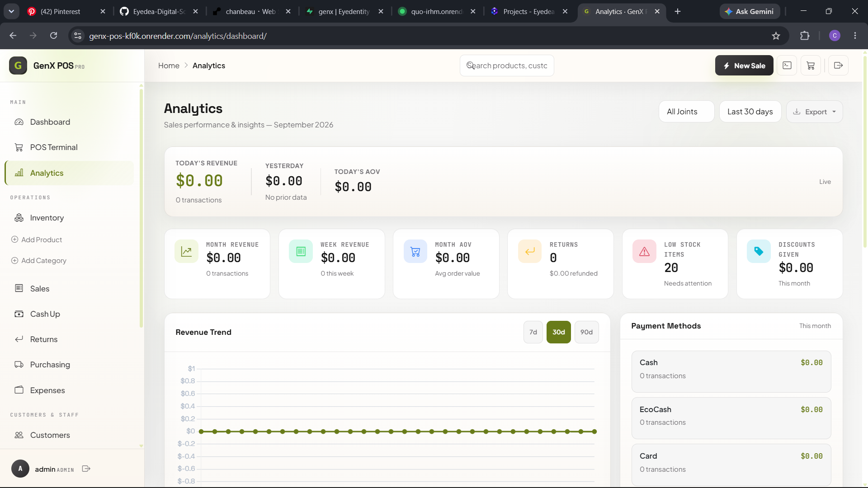Click Add Category link in sidebar
This screenshot has height=488, width=868.
tap(39, 261)
